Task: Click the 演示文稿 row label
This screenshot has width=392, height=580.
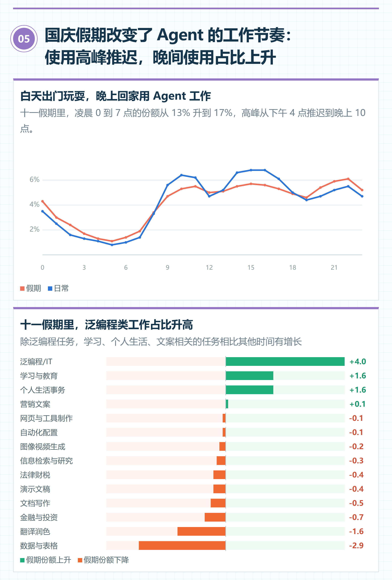Action: (x=35, y=489)
